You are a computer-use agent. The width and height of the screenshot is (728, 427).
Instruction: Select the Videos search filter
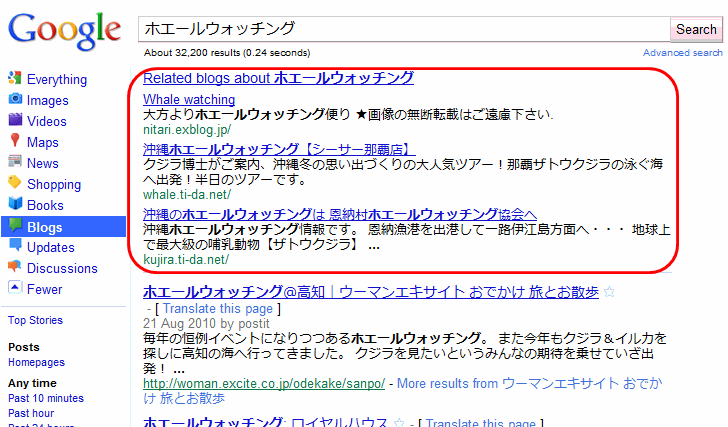click(x=46, y=121)
